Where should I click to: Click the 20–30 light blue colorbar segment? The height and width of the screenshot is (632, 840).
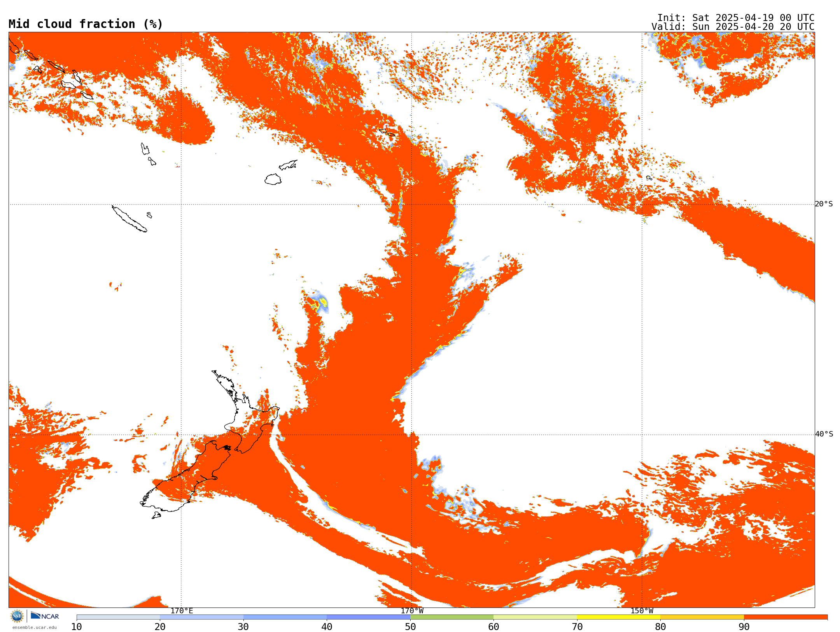click(201, 617)
